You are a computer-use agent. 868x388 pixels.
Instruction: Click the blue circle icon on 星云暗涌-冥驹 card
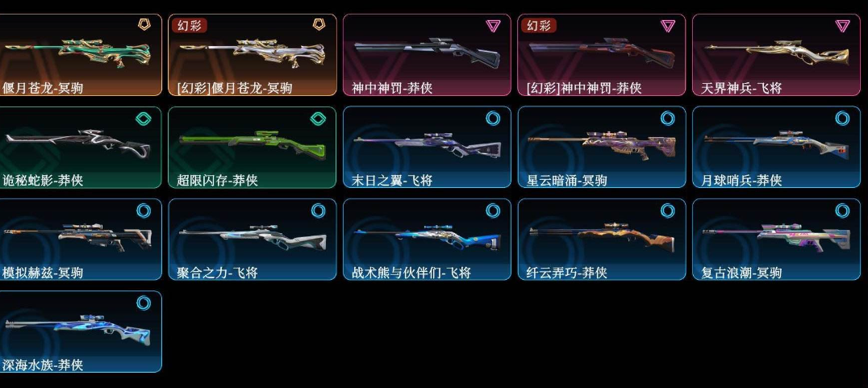tap(668, 119)
